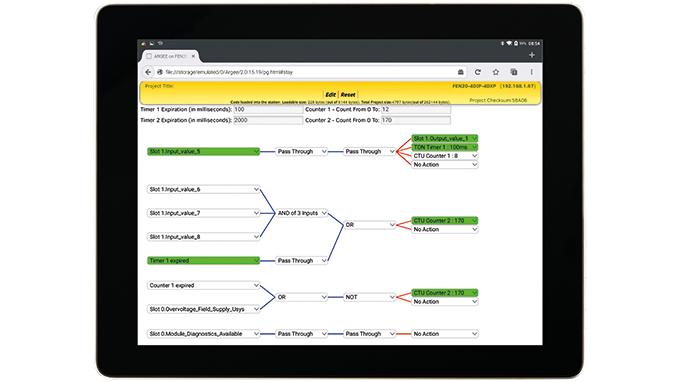Open the browser tab switcher icon

coord(513,72)
